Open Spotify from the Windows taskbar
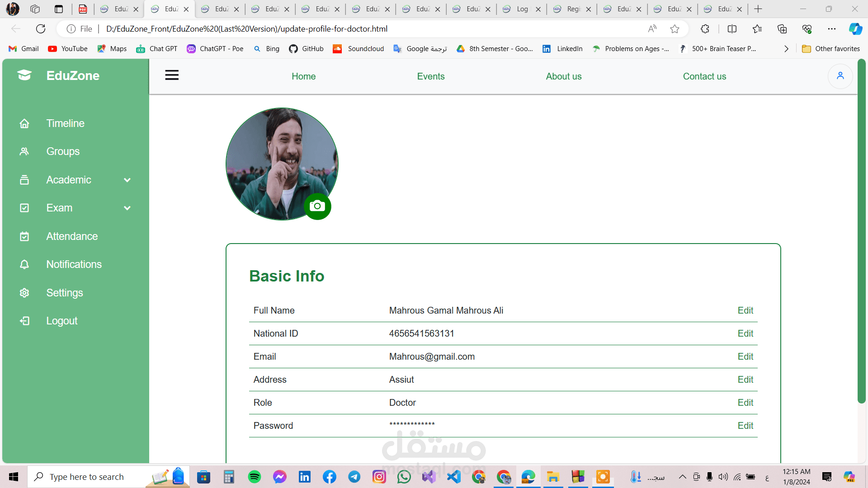This screenshot has width=868, height=488. pos(255,477)
